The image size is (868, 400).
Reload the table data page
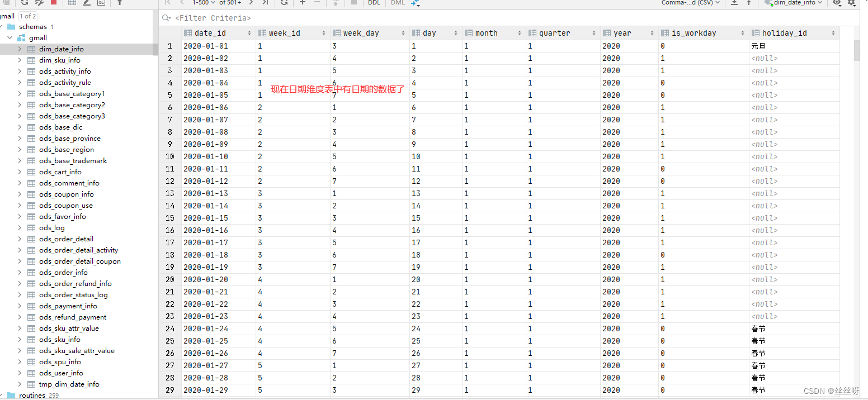pos(284,2)
